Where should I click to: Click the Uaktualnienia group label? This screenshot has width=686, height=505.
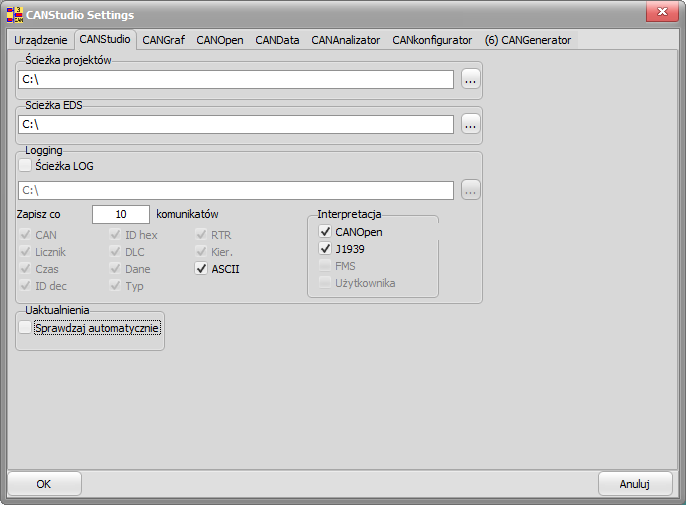point(57,310)
